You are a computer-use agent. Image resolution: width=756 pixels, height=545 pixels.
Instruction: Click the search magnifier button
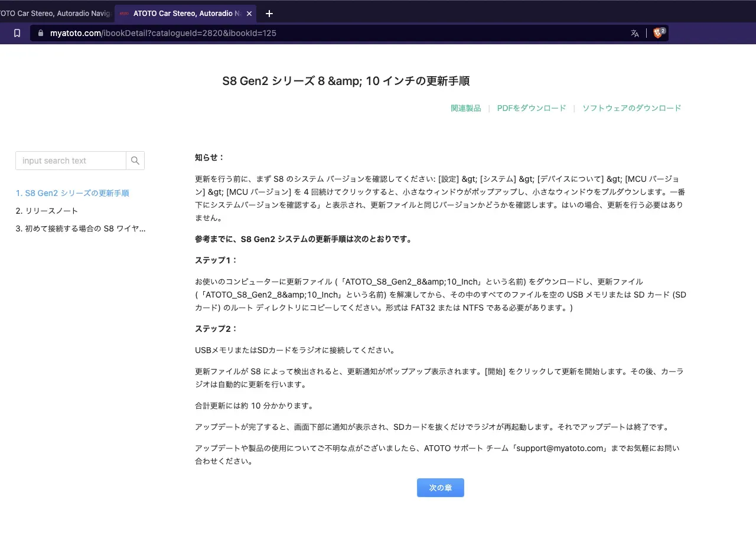point(135,161)
